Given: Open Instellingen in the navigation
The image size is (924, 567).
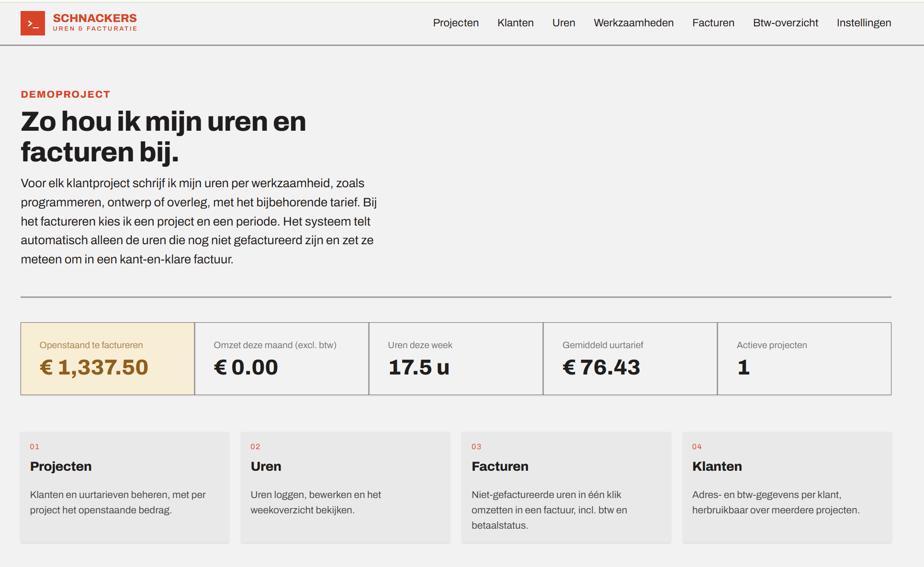Looking at the screenshot, I should (864, 23).
